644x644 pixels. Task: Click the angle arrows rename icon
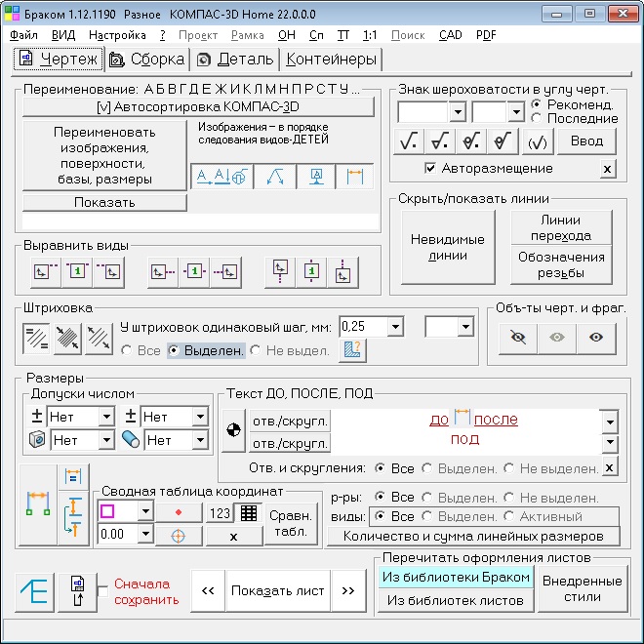click(275, 177)
